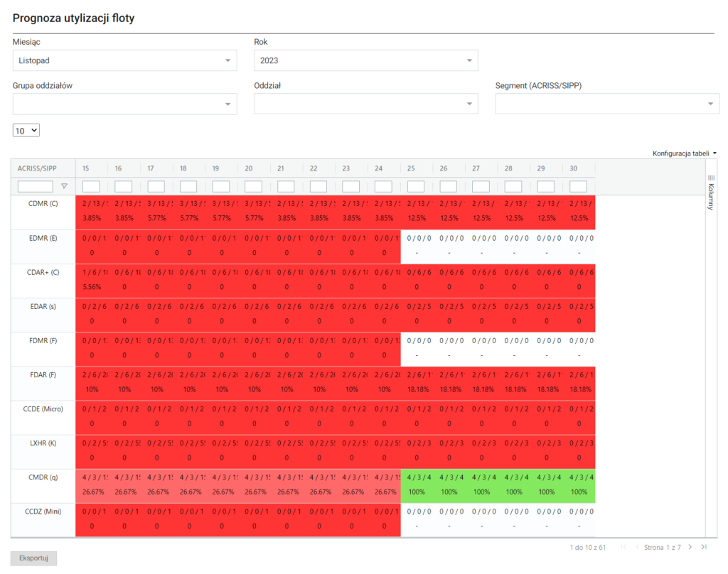Expand the Rok dropdown showing 2023

(365, 60)
